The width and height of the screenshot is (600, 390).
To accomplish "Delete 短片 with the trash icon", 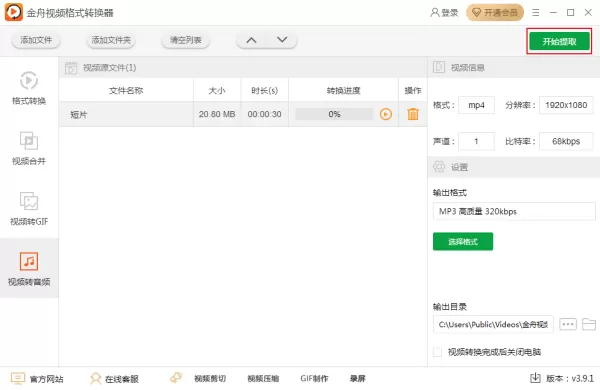I will coord(413,114).
